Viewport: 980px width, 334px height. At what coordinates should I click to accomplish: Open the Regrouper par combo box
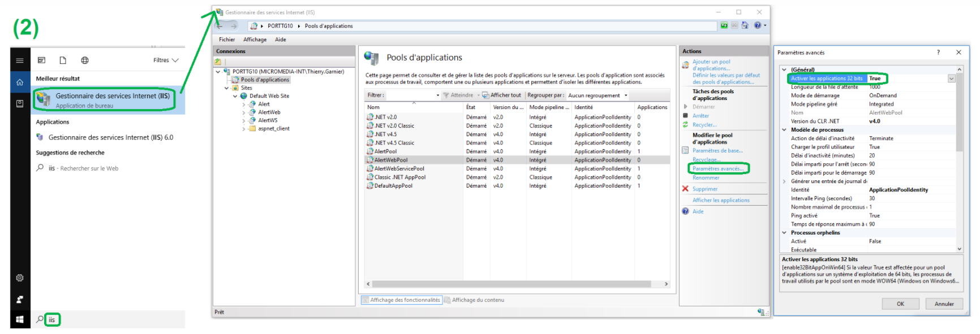598,96
